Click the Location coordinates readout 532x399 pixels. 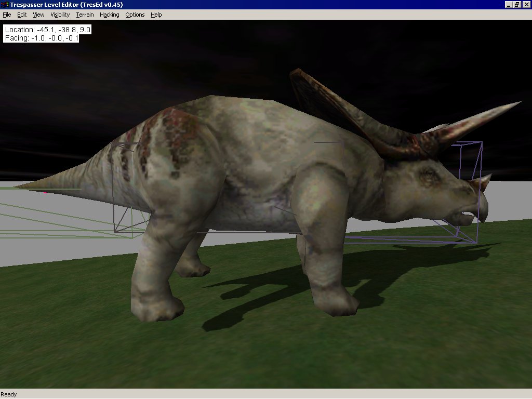tap(47, 30)
